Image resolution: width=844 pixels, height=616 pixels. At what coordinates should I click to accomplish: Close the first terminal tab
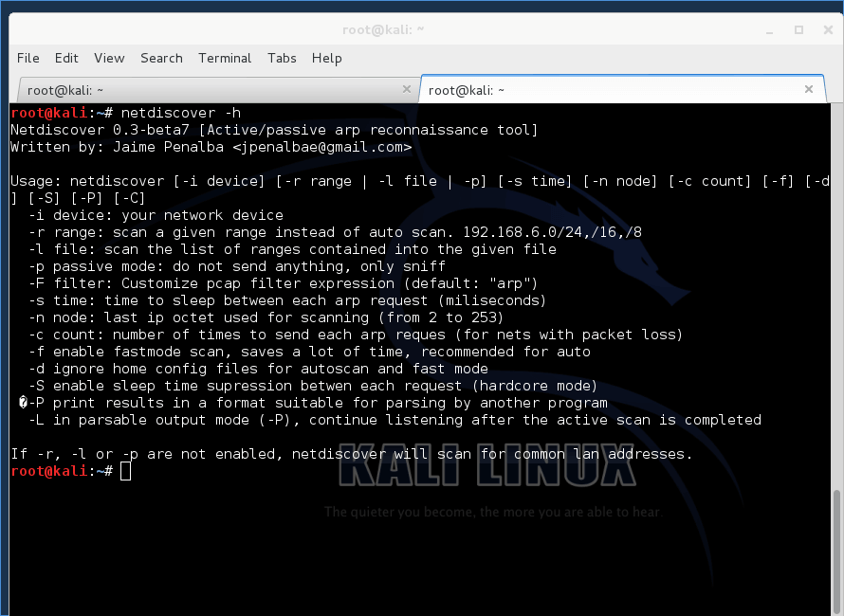(407, 89)
